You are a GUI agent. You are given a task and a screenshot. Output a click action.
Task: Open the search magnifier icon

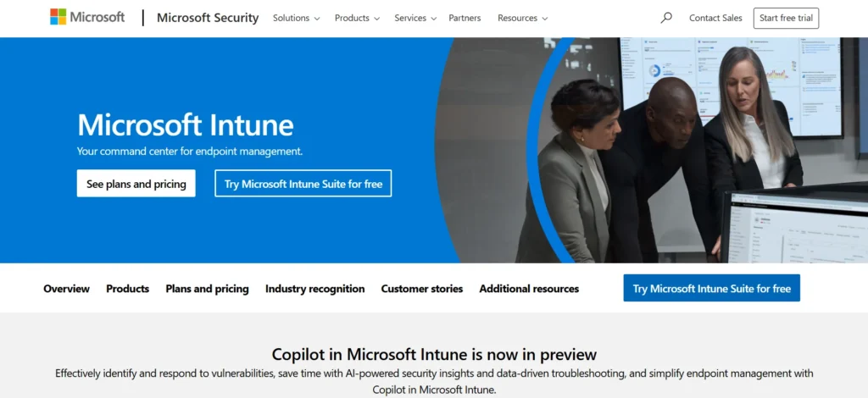click(x=666, y=18)
